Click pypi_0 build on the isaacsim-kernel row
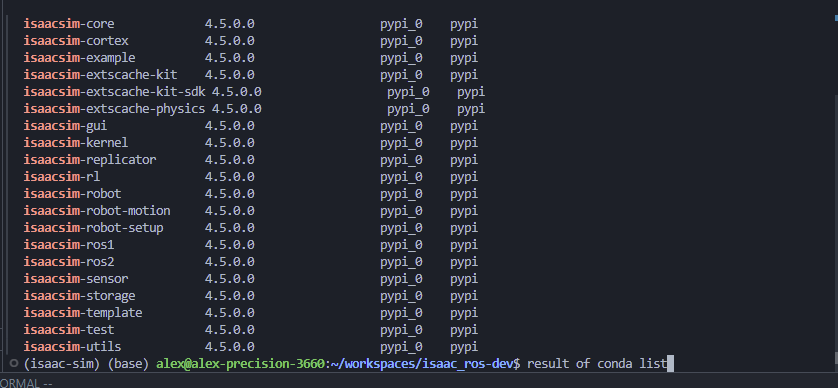Viewport: 838px width, 388px height. pos(401,143)
